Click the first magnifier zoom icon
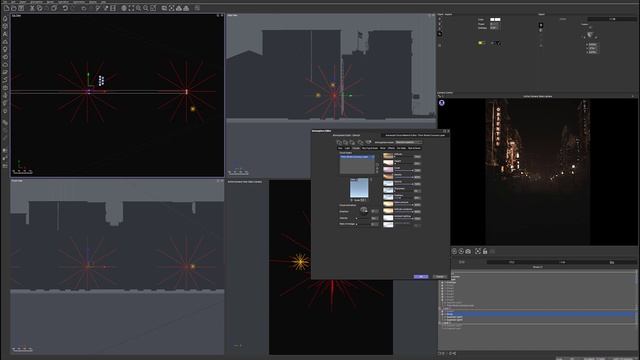The width and height of the screenshot is (640, 360). pos(138,8)
